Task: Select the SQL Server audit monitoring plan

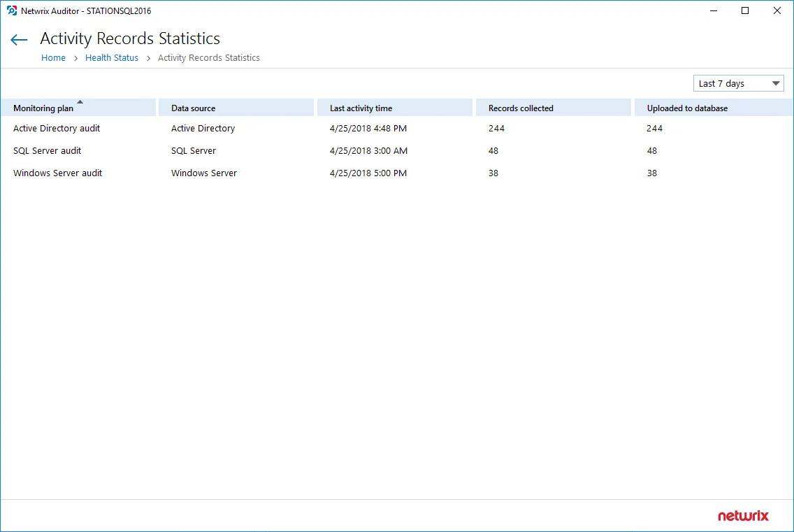Action: 47,150
